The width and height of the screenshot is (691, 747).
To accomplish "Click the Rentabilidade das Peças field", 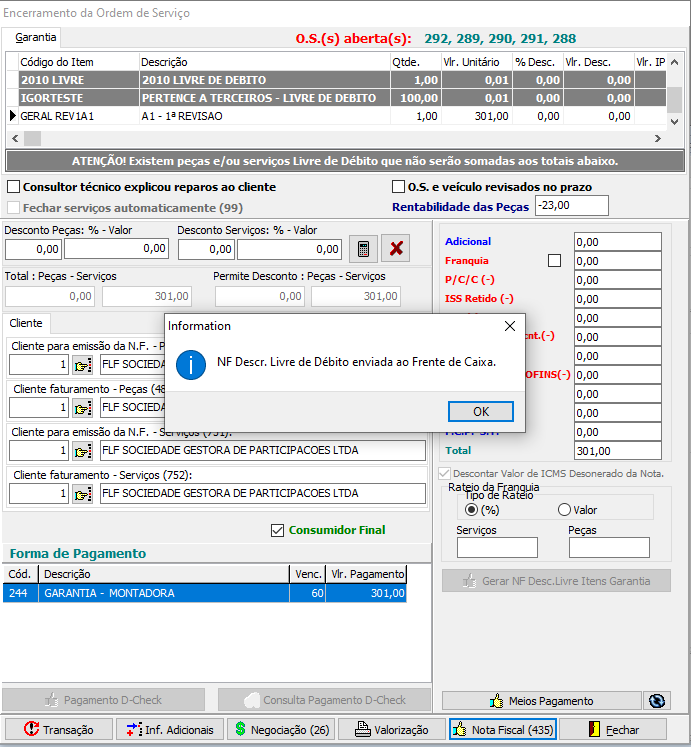I will coord(571,205).
